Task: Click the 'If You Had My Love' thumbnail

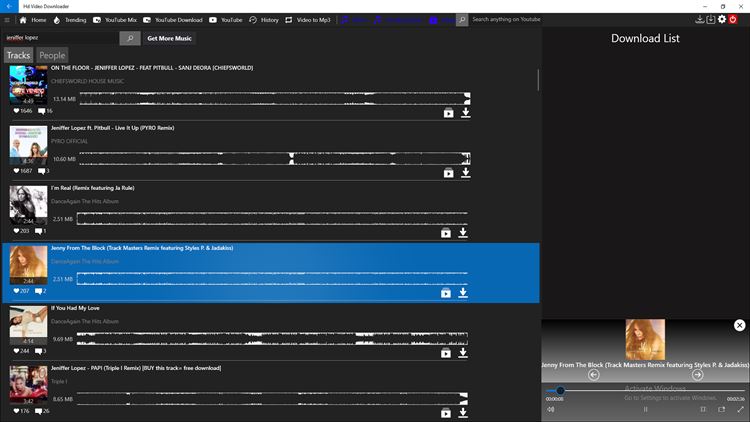Action: (29, 325)
